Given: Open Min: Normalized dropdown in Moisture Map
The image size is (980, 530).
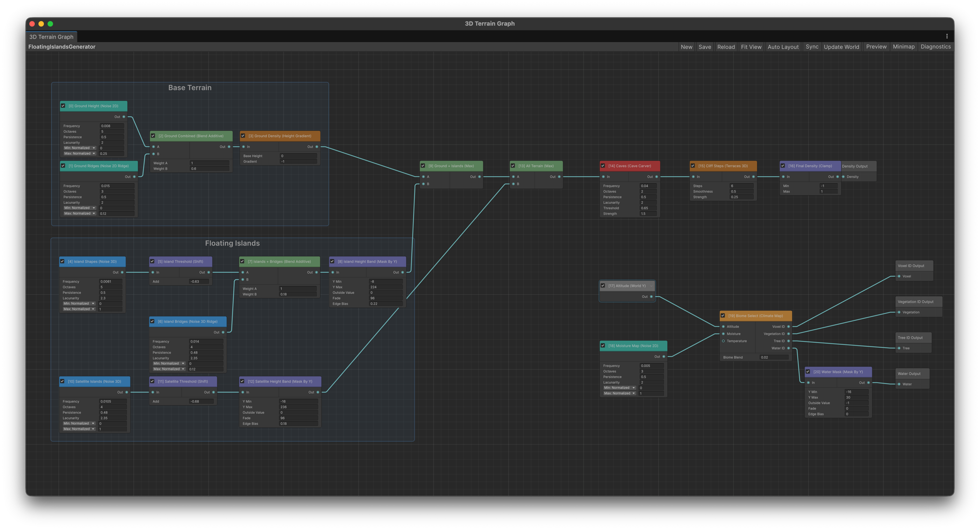Looking at the screenshot, I should point(619,387).
